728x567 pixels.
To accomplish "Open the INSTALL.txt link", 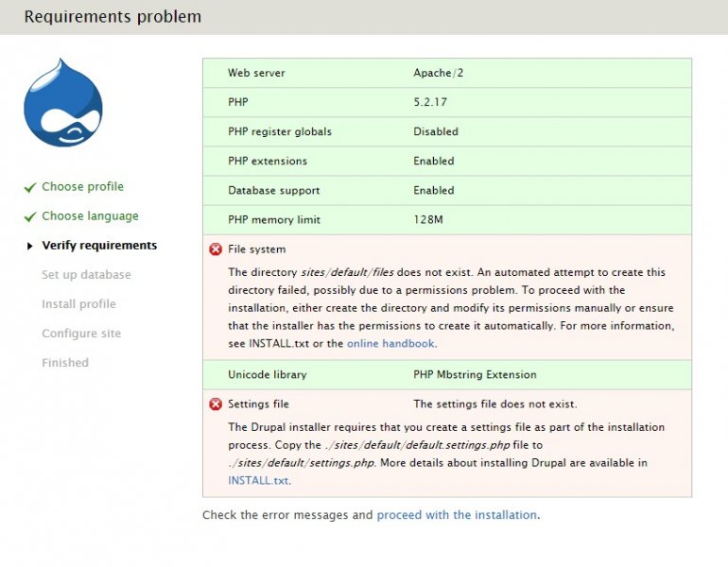I will [x=258, y=481].
